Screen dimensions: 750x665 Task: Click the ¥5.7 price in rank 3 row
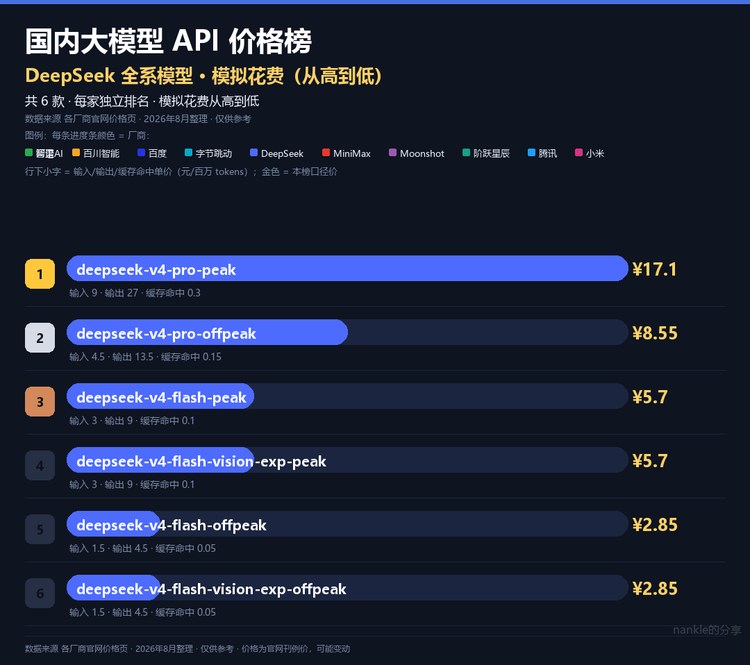pyautogui.click(x=650, y=397)
